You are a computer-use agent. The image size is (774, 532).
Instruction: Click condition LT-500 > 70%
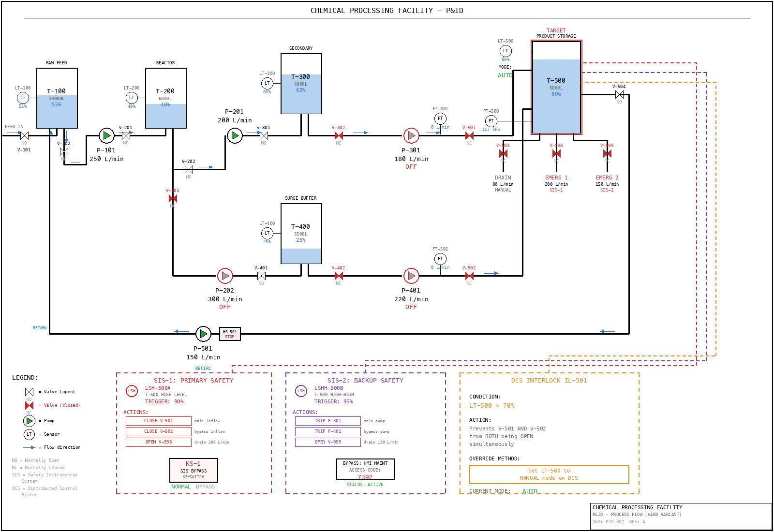pyautogui.click(x=492, y=406)
